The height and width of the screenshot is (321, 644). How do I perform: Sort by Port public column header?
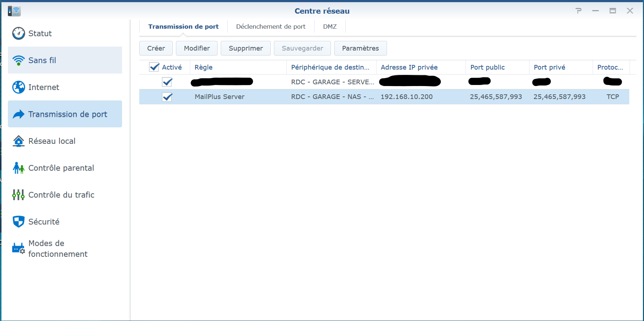[487, 67]
